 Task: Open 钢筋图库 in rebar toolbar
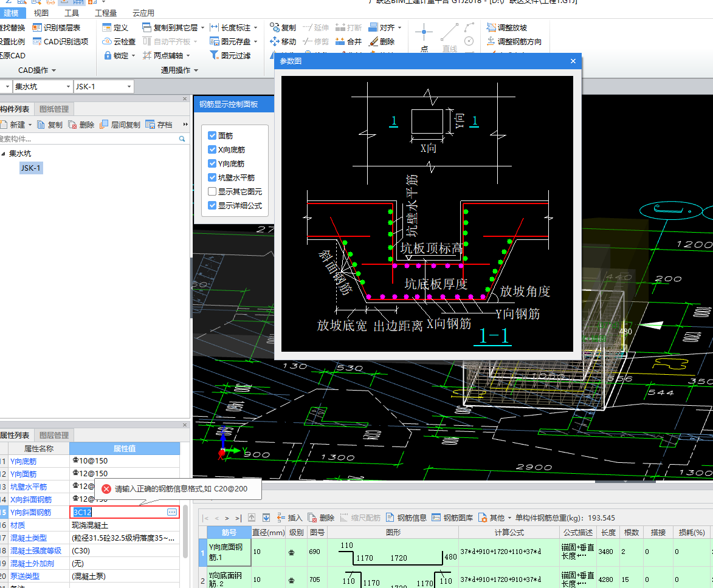tap(452, 518)
